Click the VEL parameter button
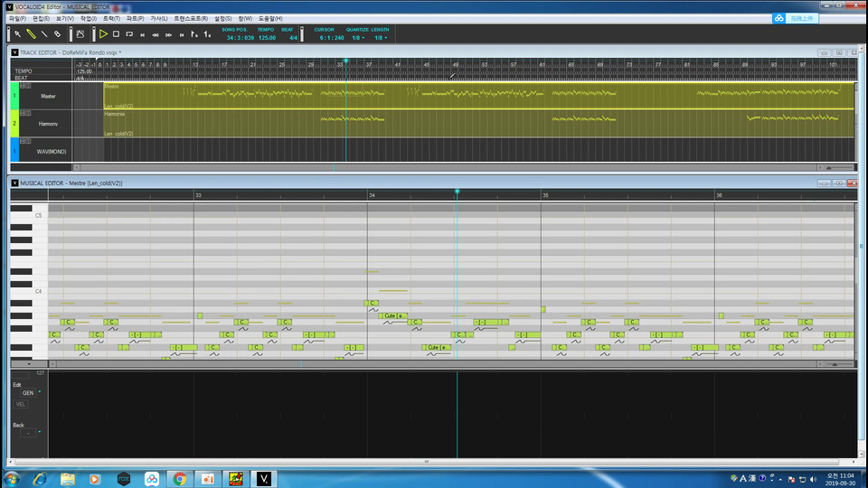The width and height of the screenshot is (868, 488). pos(21,405)
